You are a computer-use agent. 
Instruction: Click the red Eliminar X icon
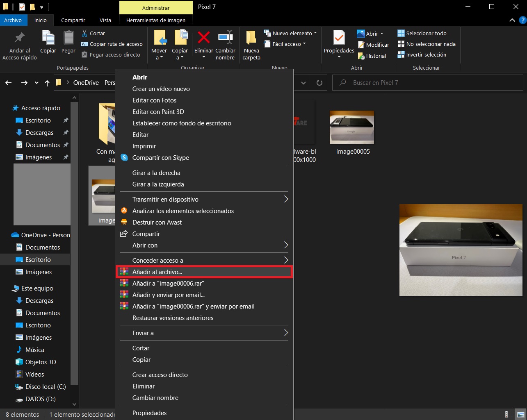204,37
